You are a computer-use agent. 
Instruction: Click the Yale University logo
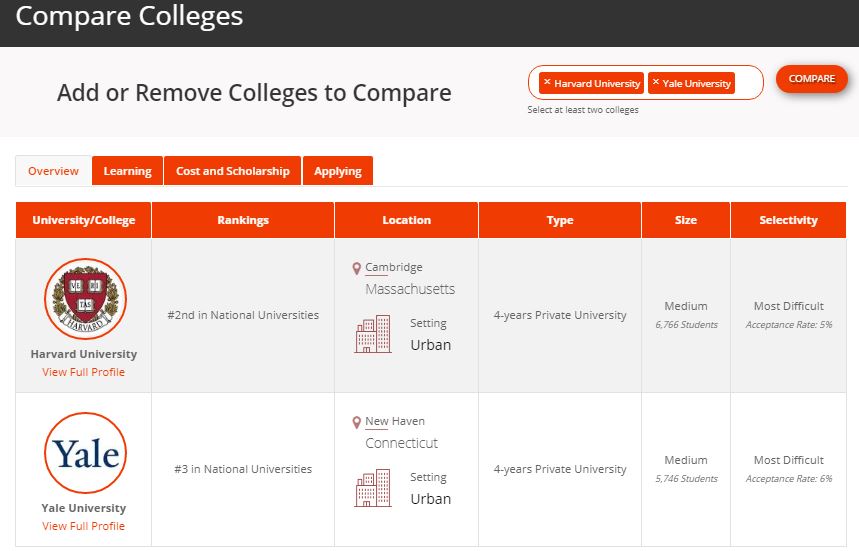pos(85,453)
